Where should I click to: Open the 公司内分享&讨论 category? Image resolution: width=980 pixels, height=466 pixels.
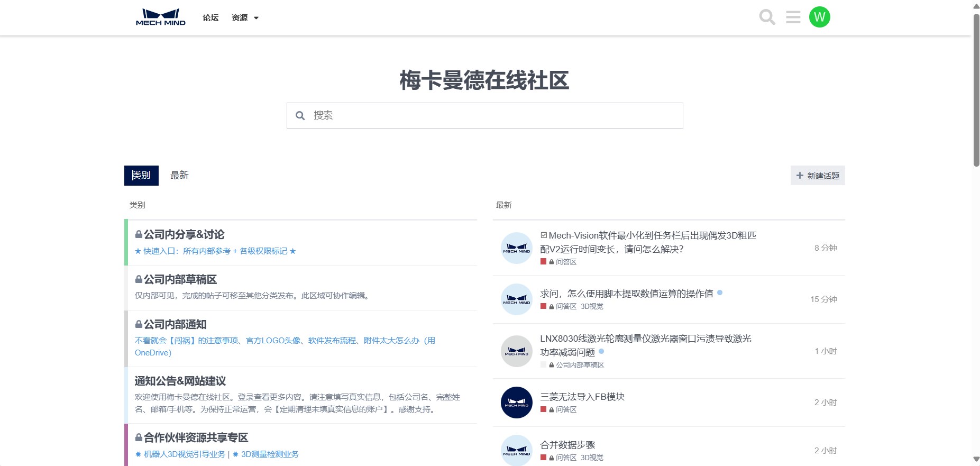[x=184, y=234]
